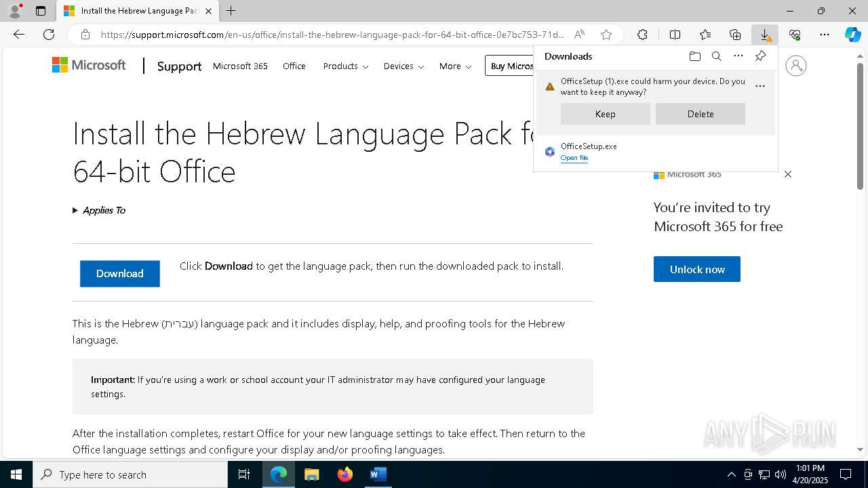Viewport: 868px width, 488px height.
Task: Go to Support home link
Action: [x=179, y=66]
